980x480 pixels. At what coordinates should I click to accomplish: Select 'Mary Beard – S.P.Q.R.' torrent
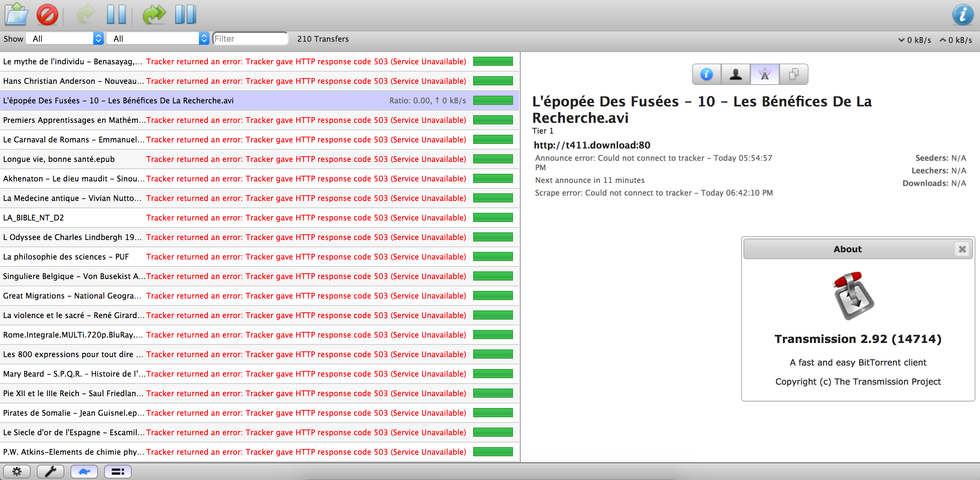(260, 374)
